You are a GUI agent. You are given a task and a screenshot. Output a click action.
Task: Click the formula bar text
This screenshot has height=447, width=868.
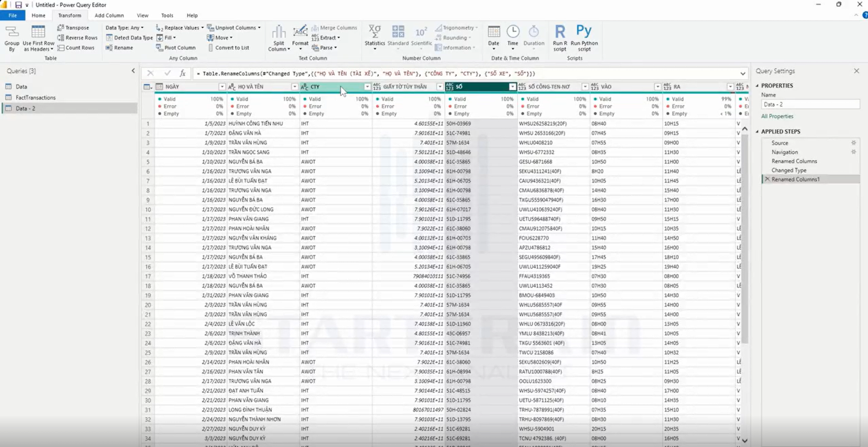[366, 74]
